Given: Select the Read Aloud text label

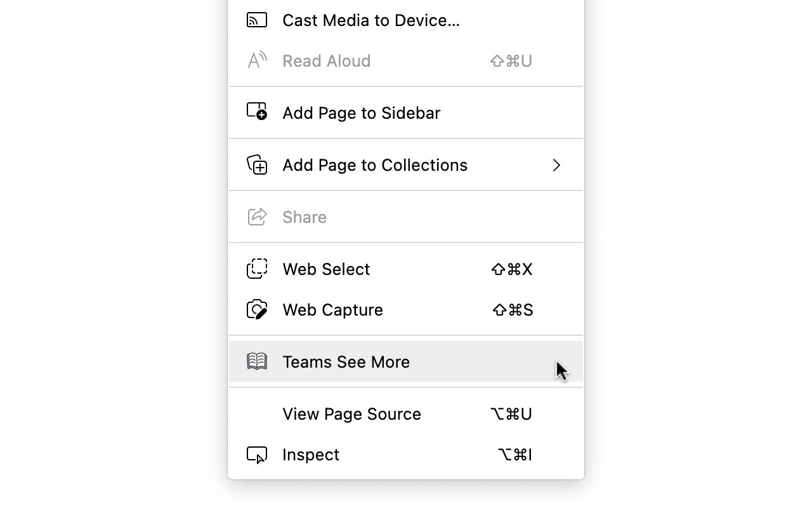Looking at the screenshot, I should tap(326, 61).
